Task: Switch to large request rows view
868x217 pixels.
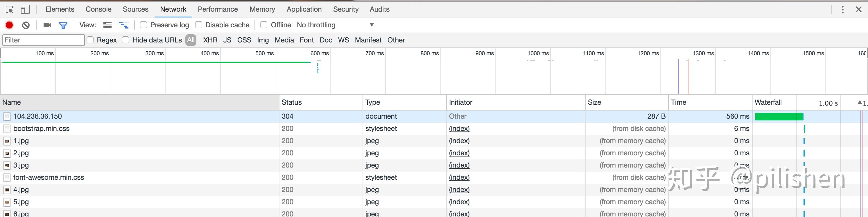Action: (107, 25)
